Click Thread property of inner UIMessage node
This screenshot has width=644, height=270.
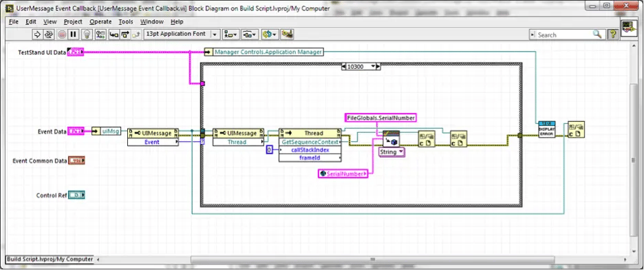(x=238, y=142)
